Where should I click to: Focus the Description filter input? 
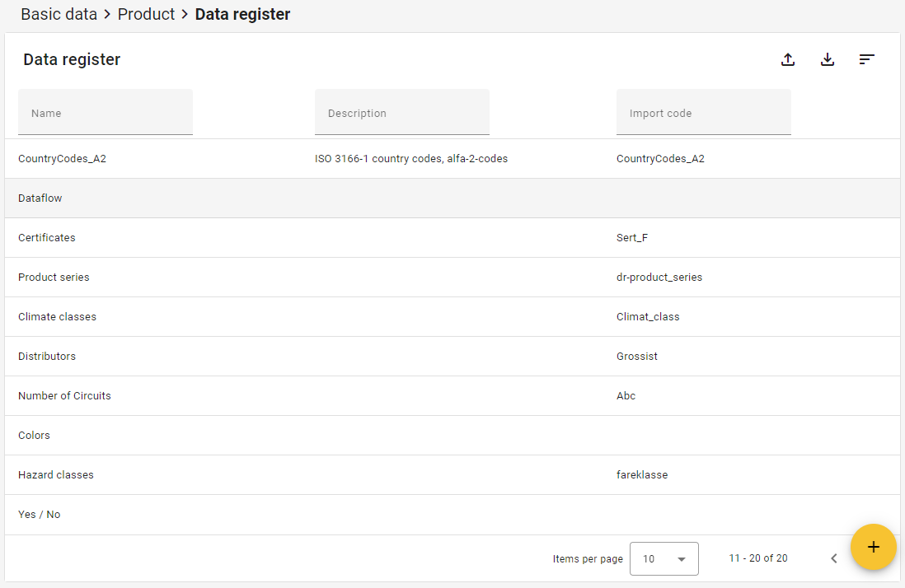click(402, 113)
